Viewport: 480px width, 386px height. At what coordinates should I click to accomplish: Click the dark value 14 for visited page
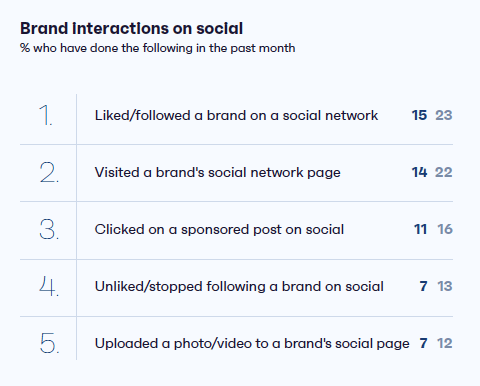(x=419, y=172)
